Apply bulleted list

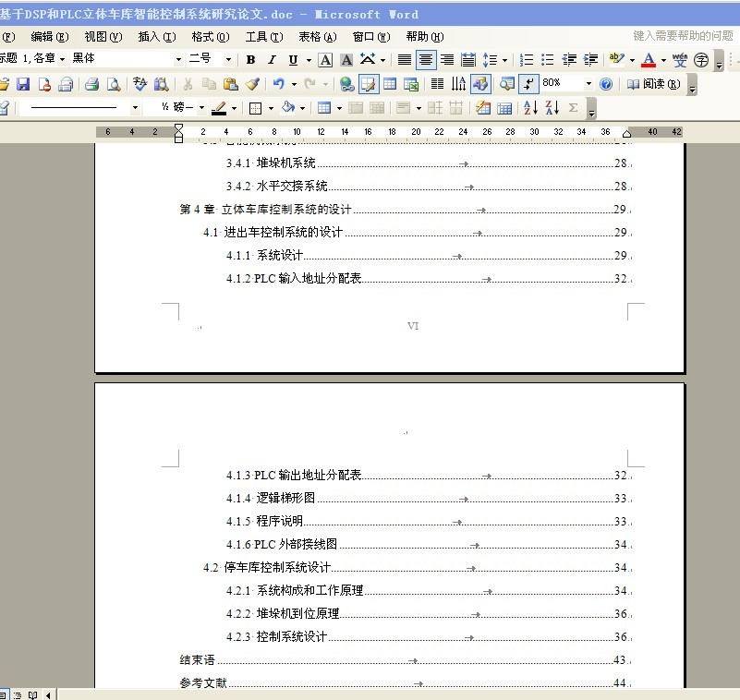point(548,60)
